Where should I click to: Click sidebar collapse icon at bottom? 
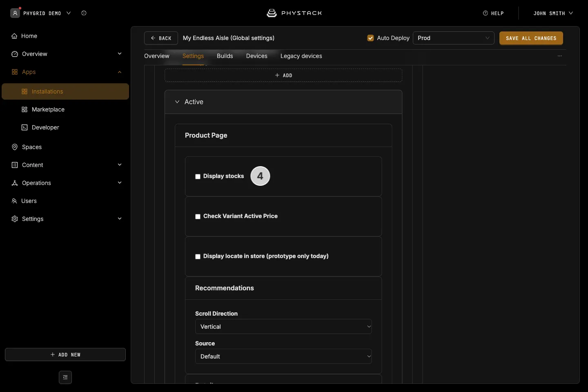pyautogui.click(x=65, y=377)
